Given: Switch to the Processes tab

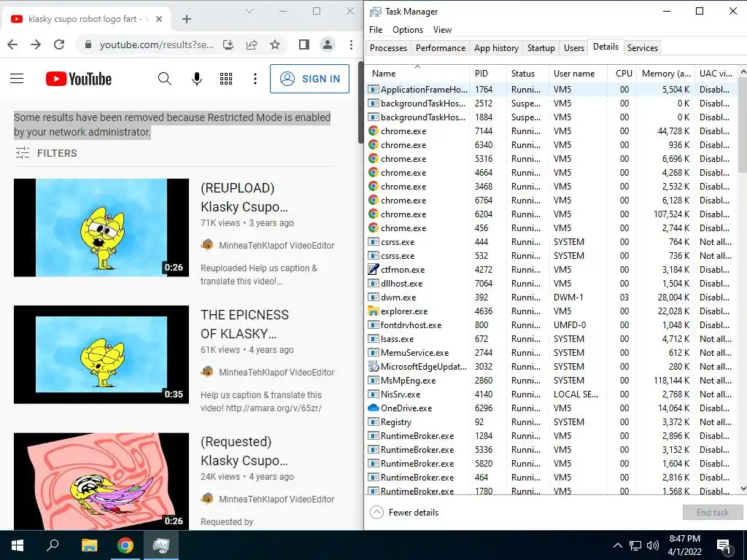Looking at the screenshot, I should (388, 48).
